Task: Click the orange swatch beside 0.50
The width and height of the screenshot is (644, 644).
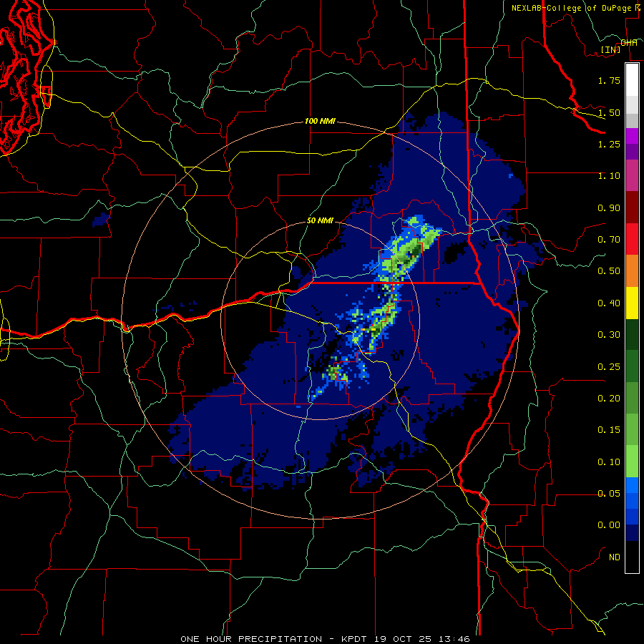Action: pyautogui.click(x=632, y=271)
